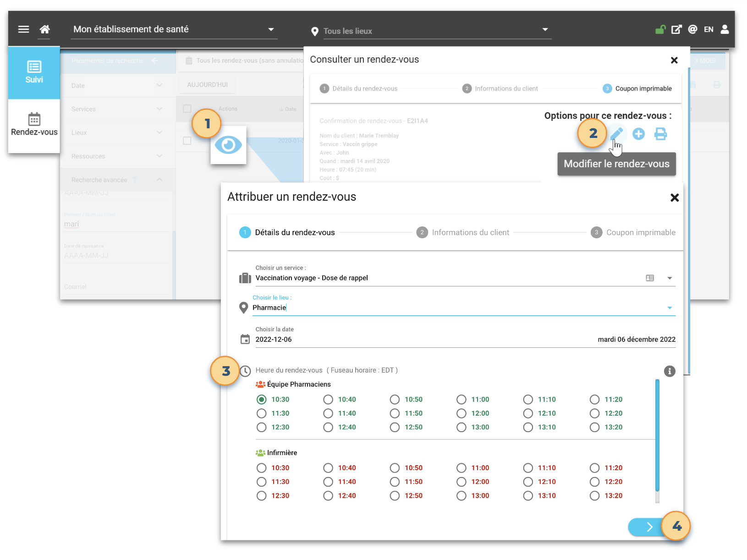Click the clipboard icon beside Tous les rendez-vous
This screenshot has width=747, height=560.
189,60
